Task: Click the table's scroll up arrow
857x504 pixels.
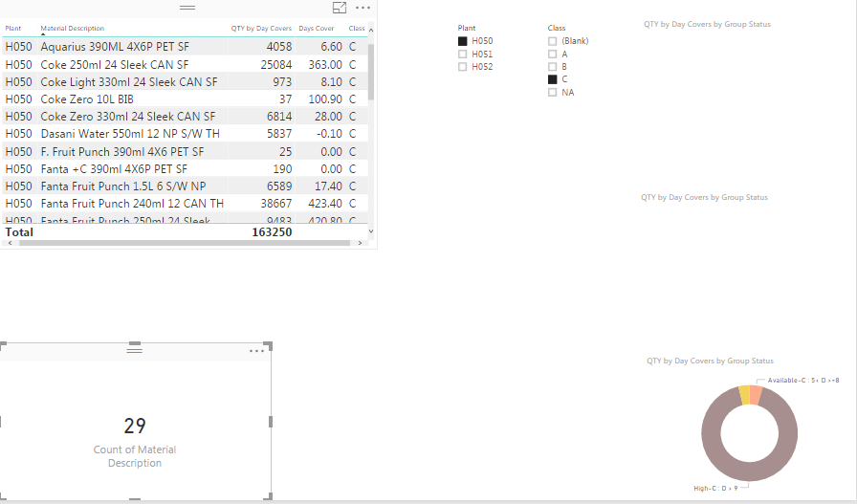Action: click(371, 30)
